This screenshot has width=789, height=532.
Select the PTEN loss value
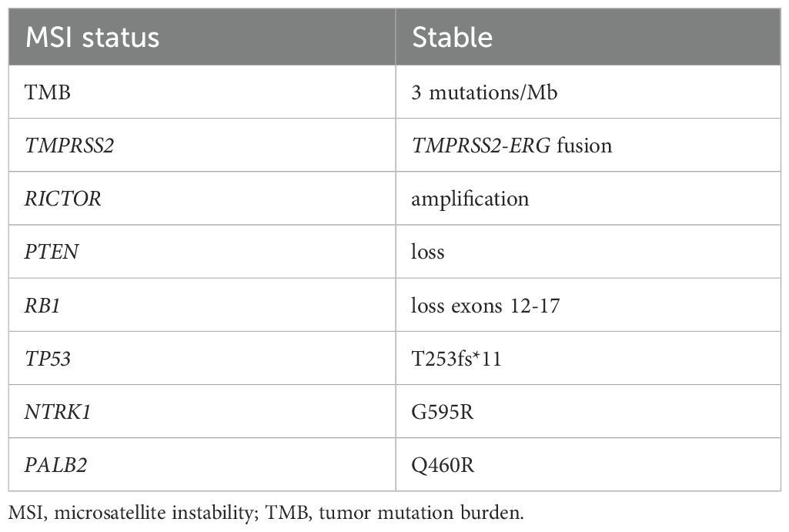click(x=428, y=252)
